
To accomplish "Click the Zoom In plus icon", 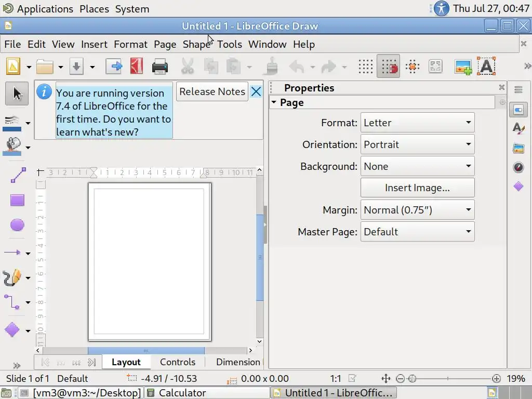I will 496,378.
